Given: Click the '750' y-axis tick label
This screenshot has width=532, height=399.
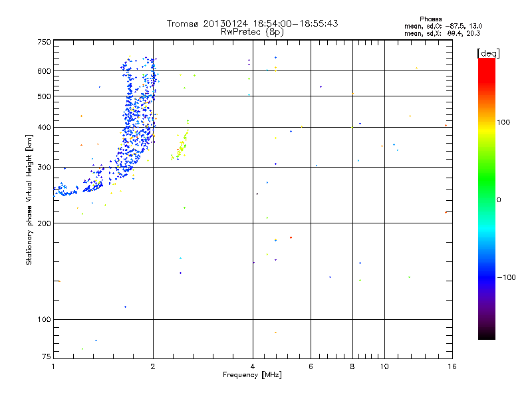Looking at the screenshot, I should pyautogui.click(x=44, y=42).
